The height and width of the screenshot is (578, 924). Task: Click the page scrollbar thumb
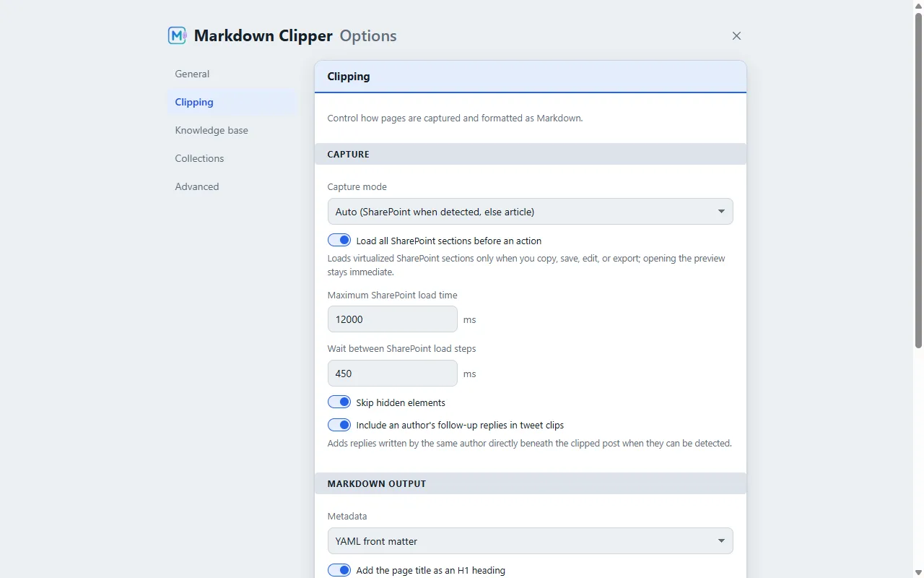pyautogui.click(x=918, y=181)
